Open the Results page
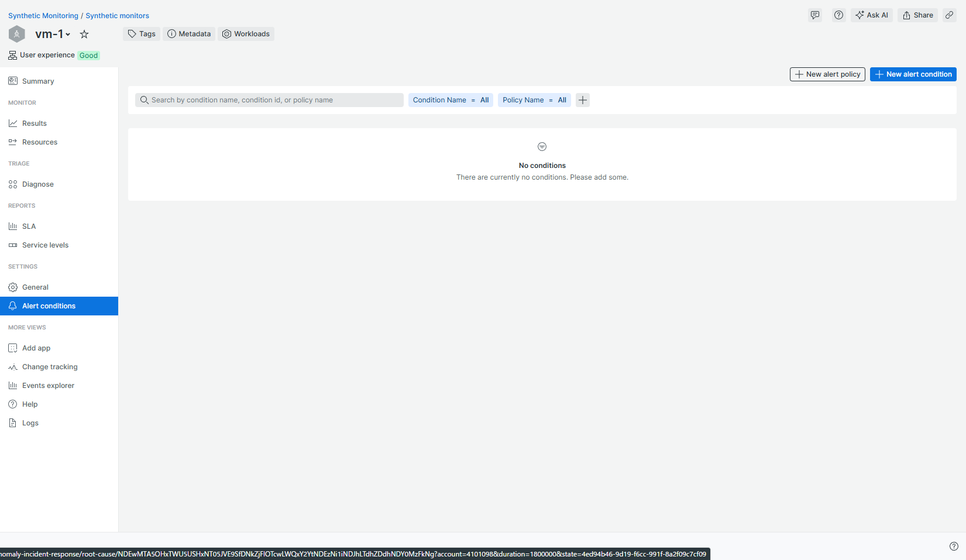The width and height of the screenshot is (966, 560). [59, 123]
